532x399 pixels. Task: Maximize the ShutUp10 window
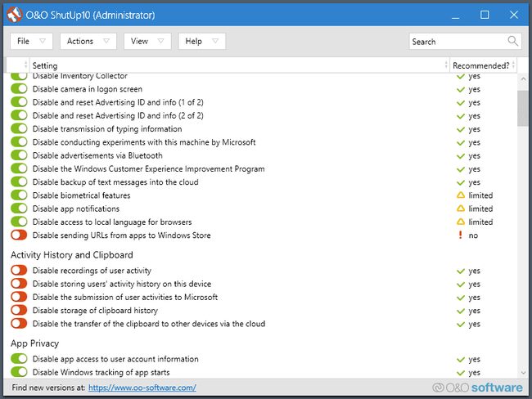point(485,15)
